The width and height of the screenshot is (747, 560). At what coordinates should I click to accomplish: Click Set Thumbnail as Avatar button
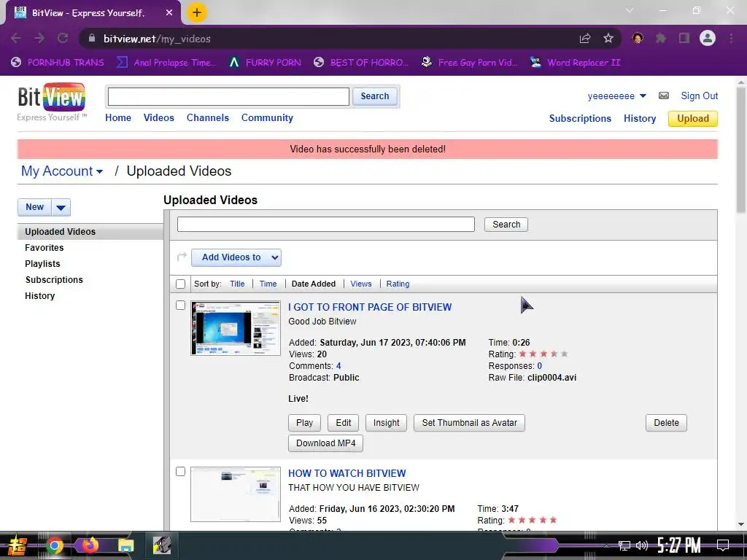click(x=469, y=423)
